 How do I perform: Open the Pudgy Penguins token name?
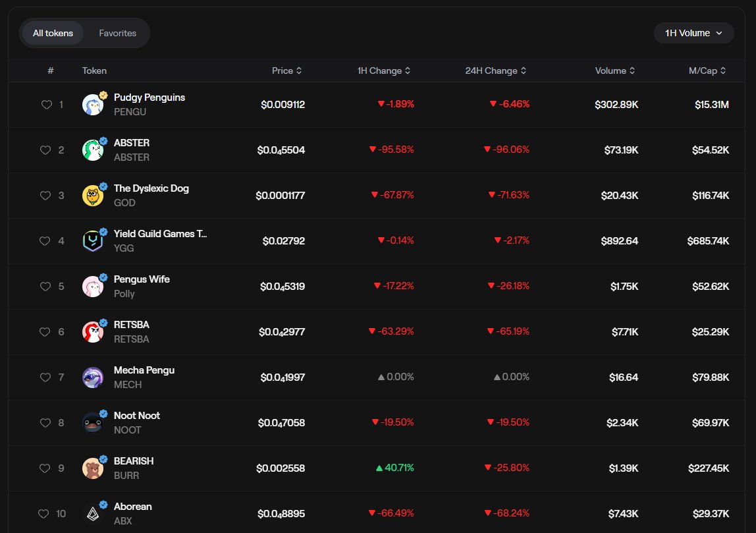tap(149, 98)
